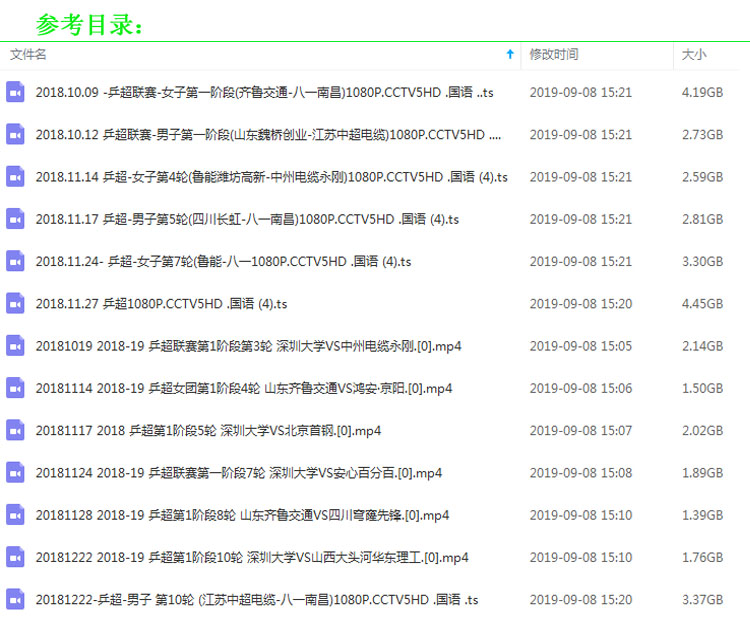Select video icon of 2018.11.14 女子第4轮 file
The image size is (750, 618).
[x=15, y=177]
